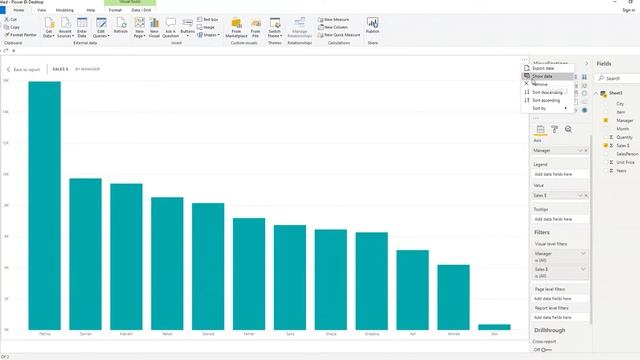Open the Format tab under Visual tools
This screenshot has height=360, width=640.
coord(115,10)
